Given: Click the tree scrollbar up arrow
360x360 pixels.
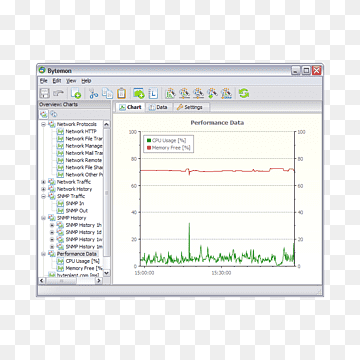Looking at the screenshot, I should 106,124.
